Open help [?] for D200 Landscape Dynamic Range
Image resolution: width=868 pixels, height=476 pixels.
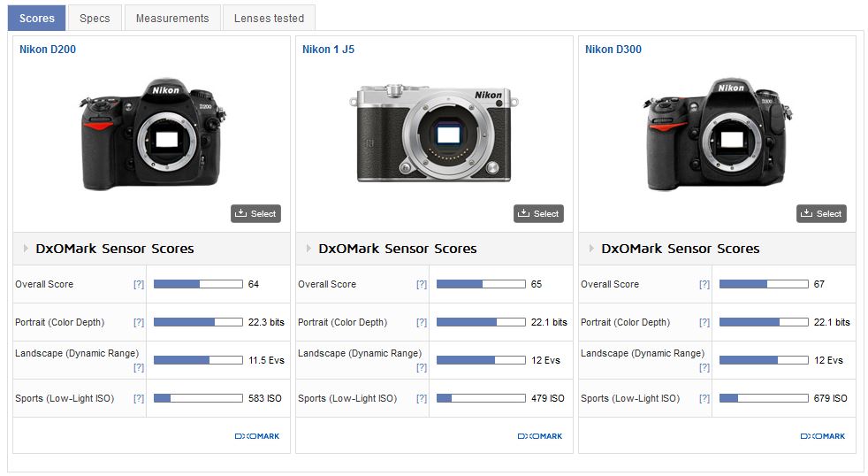pos(139,367)
